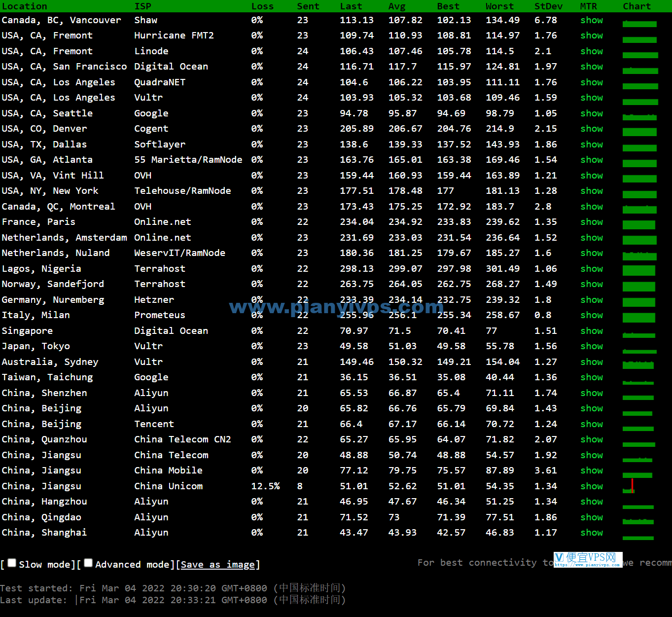This screenshot has width=672, height=617.
Task: Click the Test started timestamp line
Action: (x=173, y=588)
